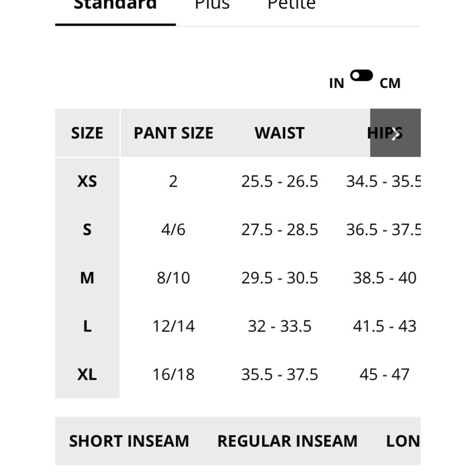Select the CM unit label
476x476 pixels.
(x=390, y=83)
